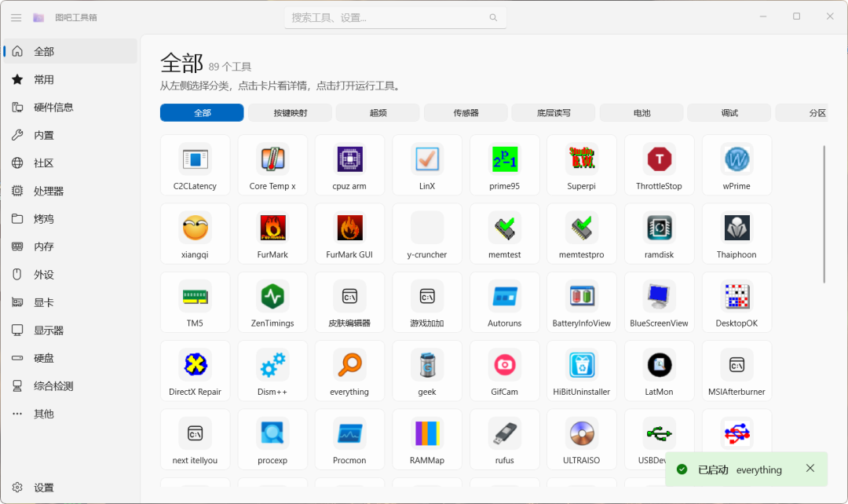
Task: Open 设置 settings page
Action: 71,488
